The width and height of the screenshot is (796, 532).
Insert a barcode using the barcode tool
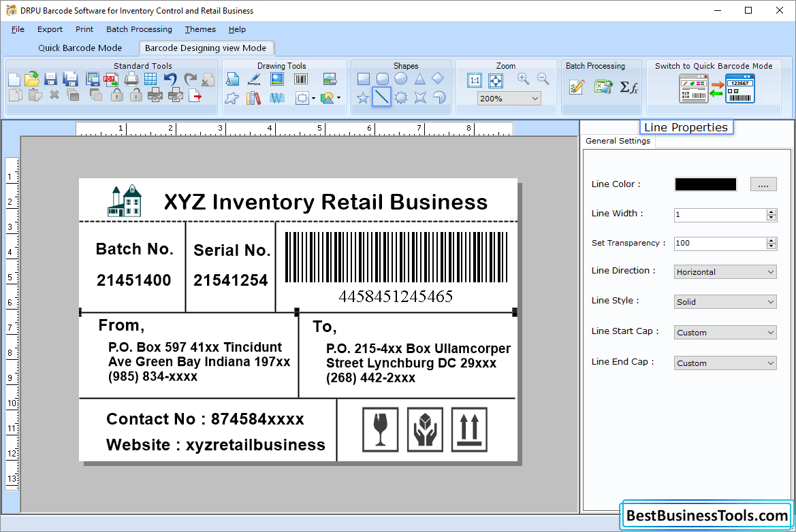pyautogui.click(x=301, y=79)
